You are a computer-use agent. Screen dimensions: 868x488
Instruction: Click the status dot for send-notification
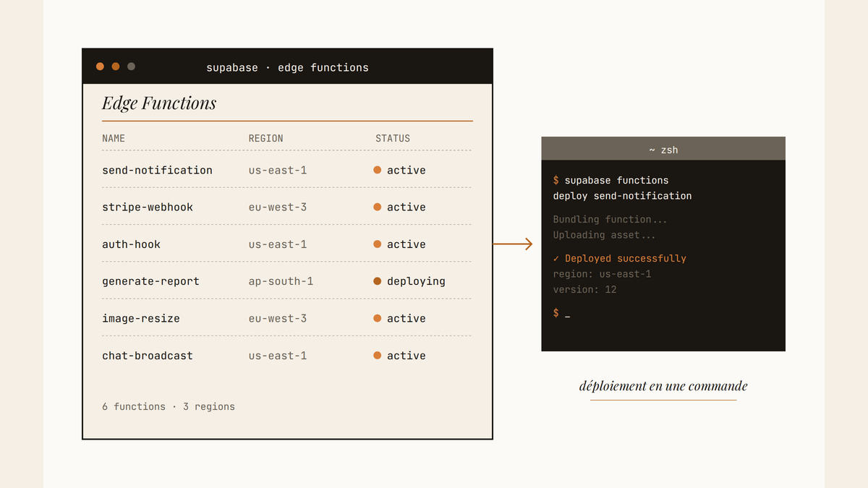tap(378, 170)
